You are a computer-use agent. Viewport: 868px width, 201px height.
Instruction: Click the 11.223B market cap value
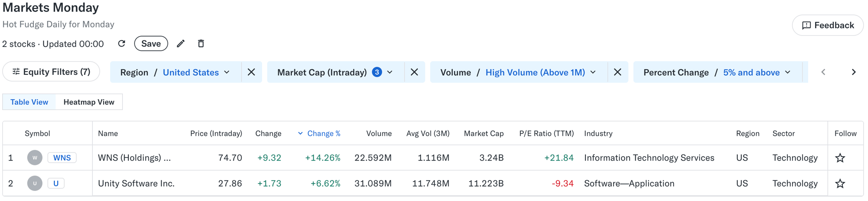486,184
